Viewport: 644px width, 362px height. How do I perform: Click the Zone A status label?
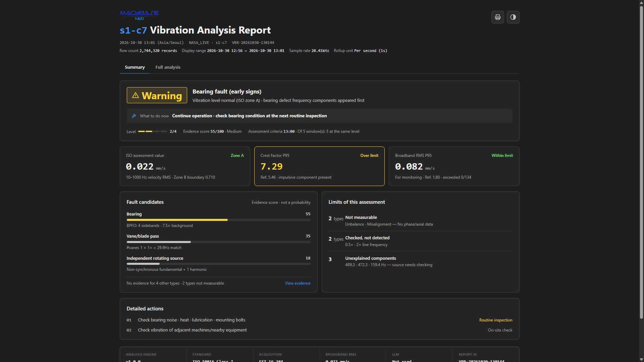coord(237,156)
